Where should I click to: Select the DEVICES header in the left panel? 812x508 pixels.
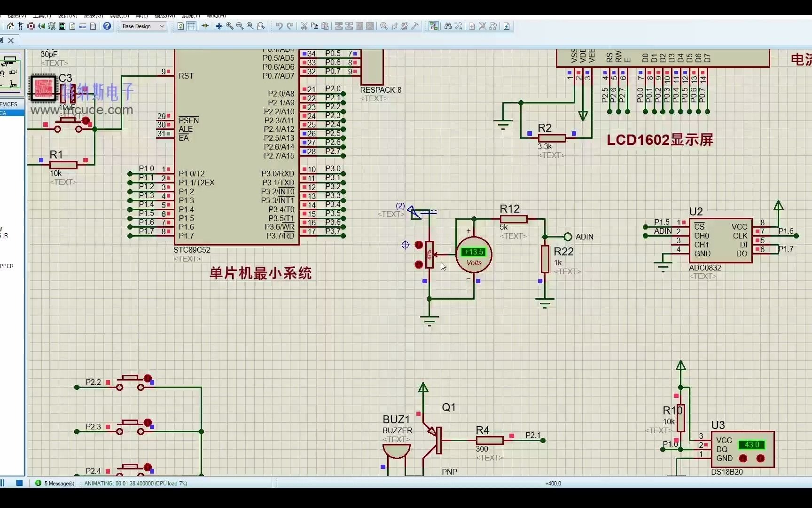pyautogui.click(x=8, y=104)
